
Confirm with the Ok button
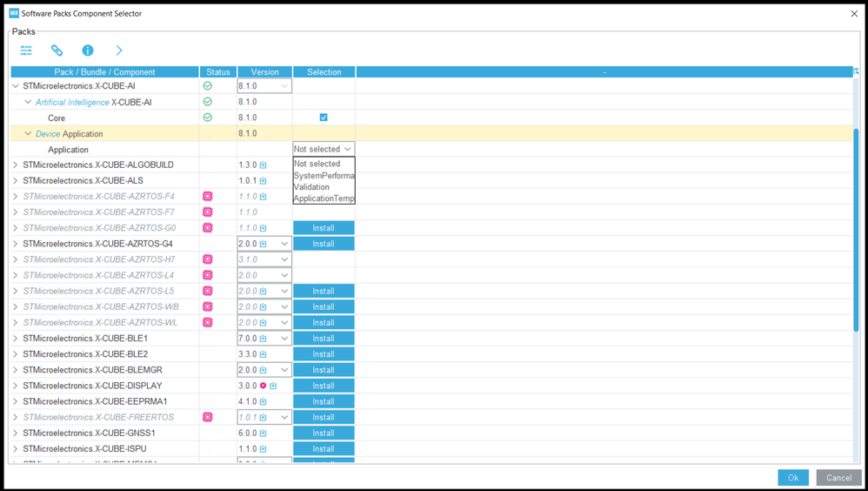(x=792, y=478)
